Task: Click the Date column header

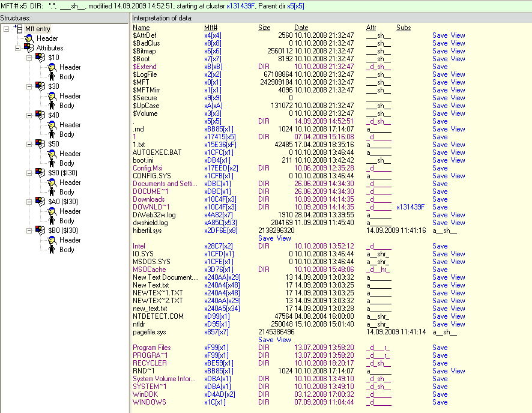Action: (301, 28)
